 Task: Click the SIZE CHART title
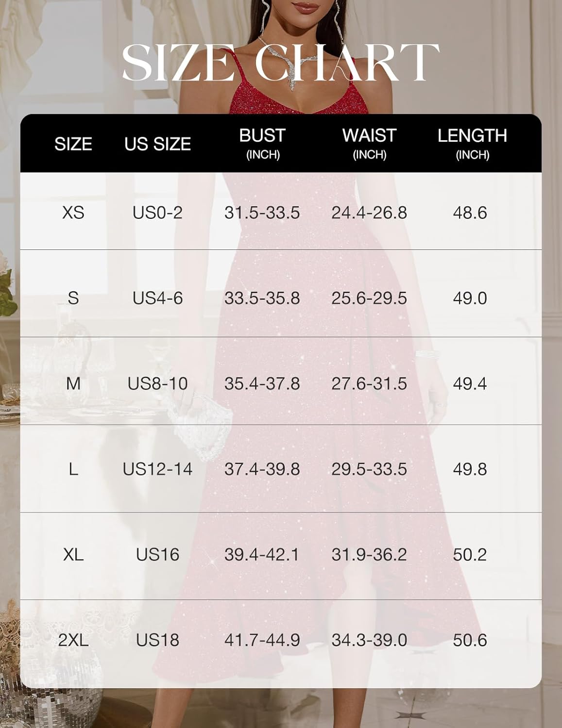click(281, 62)
